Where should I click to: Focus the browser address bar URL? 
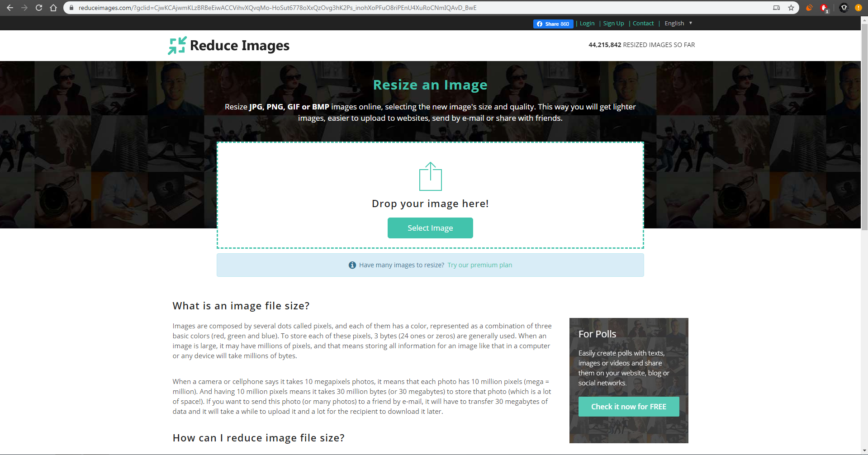point(277,8)
